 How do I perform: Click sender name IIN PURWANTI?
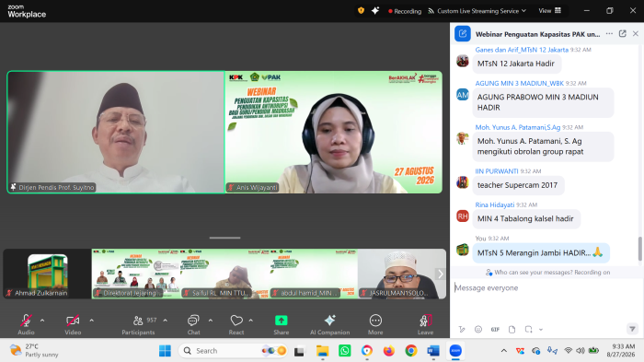[x=497, y=171]
